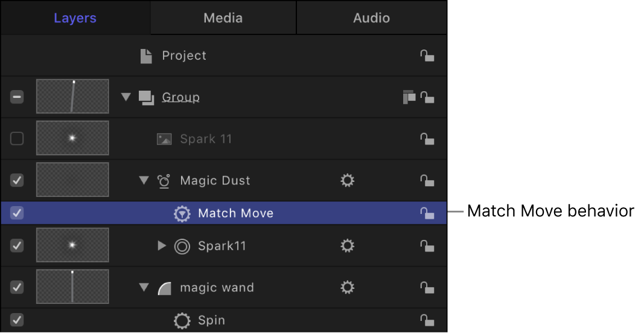Click the Spin behavior gear icon
Screen dimensions: 644x333
coord(182,320)
